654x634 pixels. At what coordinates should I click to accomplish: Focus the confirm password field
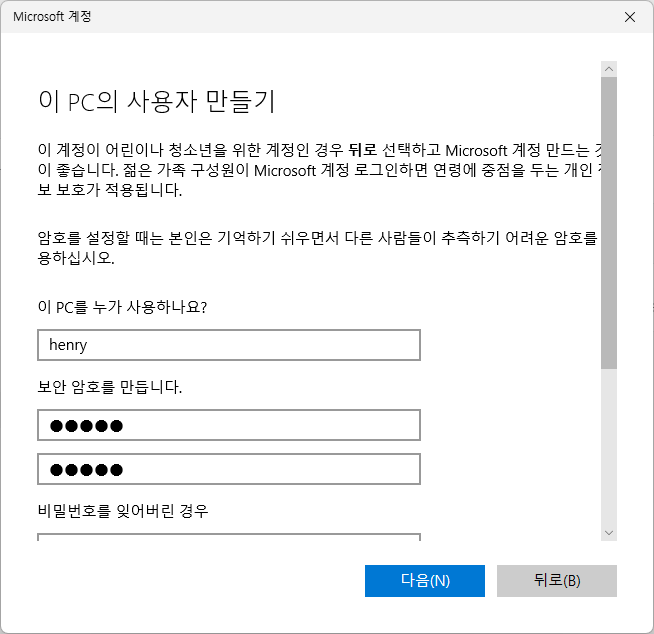point(229,469)
